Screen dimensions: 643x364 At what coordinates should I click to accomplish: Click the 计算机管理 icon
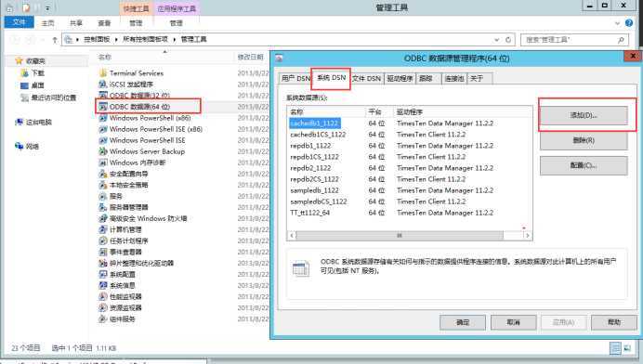pyautogui.click(x=103, y=229)
